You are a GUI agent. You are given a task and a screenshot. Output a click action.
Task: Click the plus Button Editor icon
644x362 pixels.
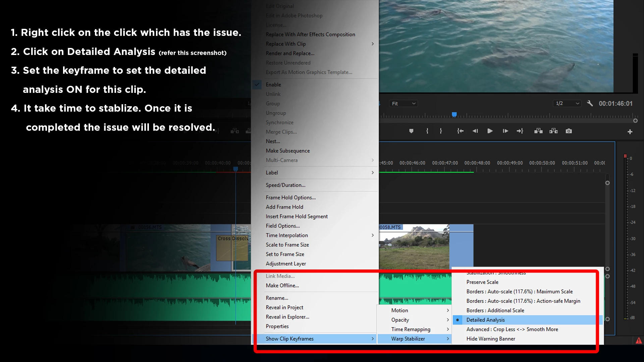point(630,132)
